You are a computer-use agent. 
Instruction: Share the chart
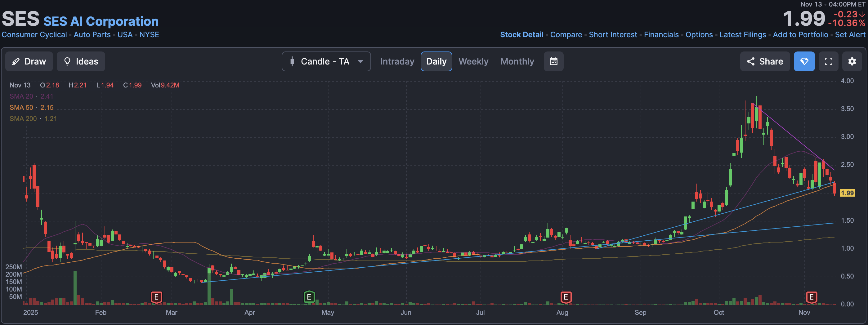(x=765, y=61)
